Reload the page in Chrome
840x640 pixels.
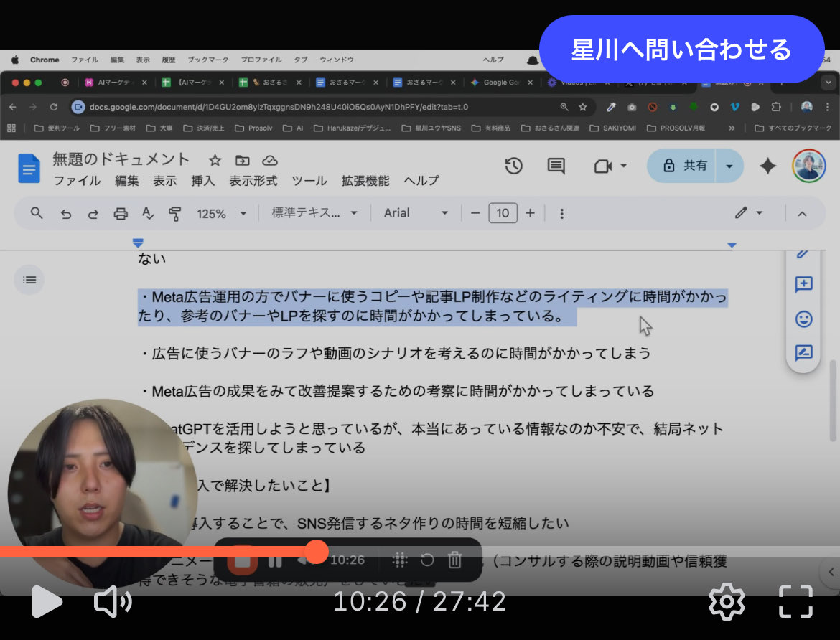54,107
